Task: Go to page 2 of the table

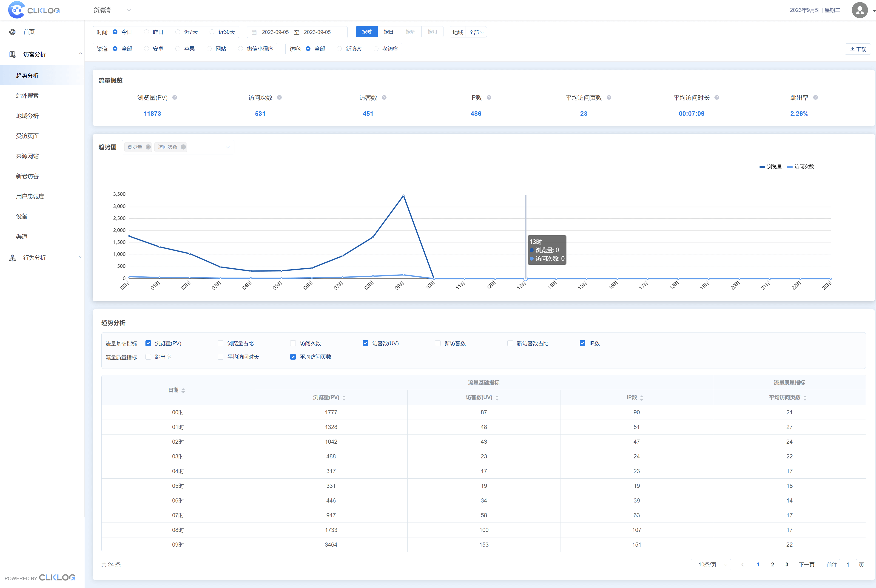Action: pos(773,564)
